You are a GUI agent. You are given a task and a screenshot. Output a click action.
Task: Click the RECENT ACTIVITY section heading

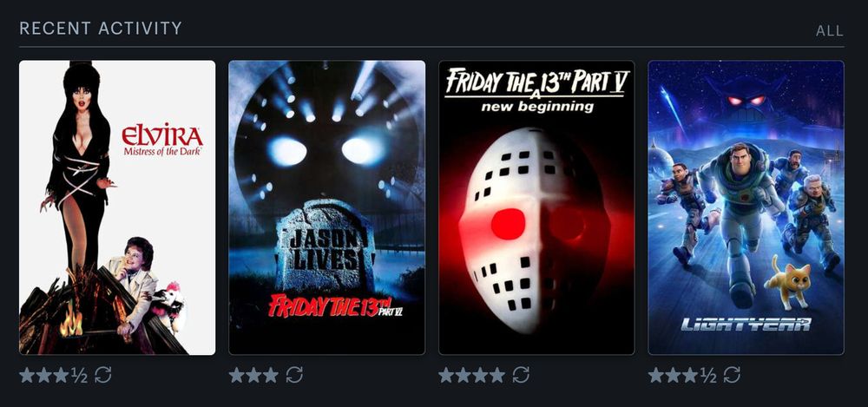101,29
